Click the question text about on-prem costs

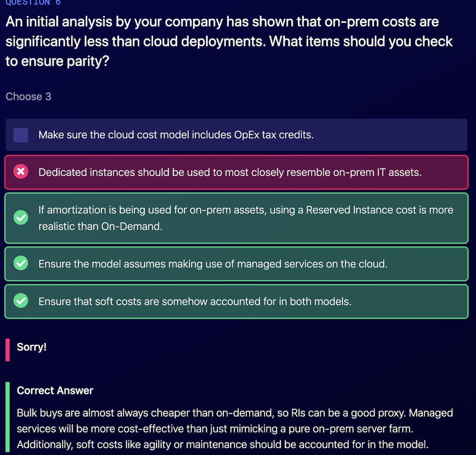coord(222,22)
